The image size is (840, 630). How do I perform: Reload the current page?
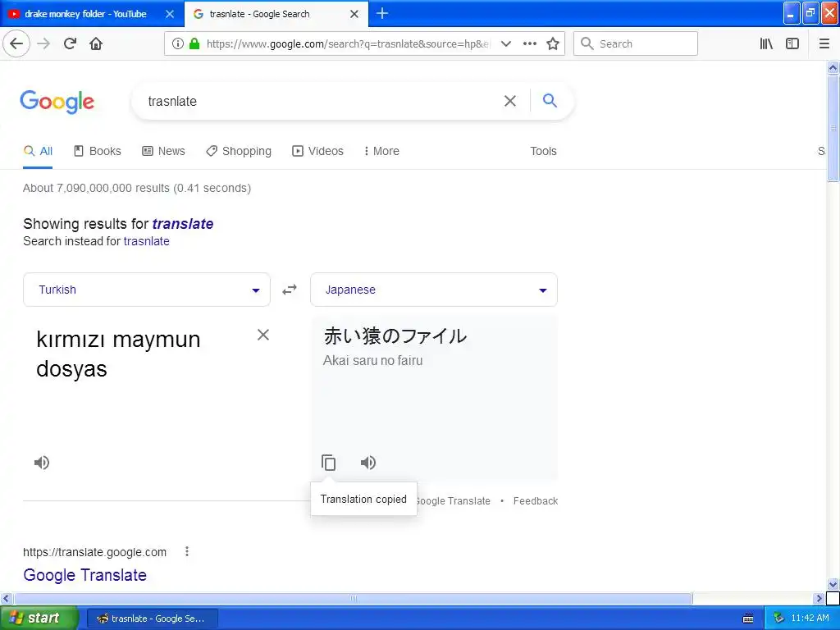click(x=70, y=44)
